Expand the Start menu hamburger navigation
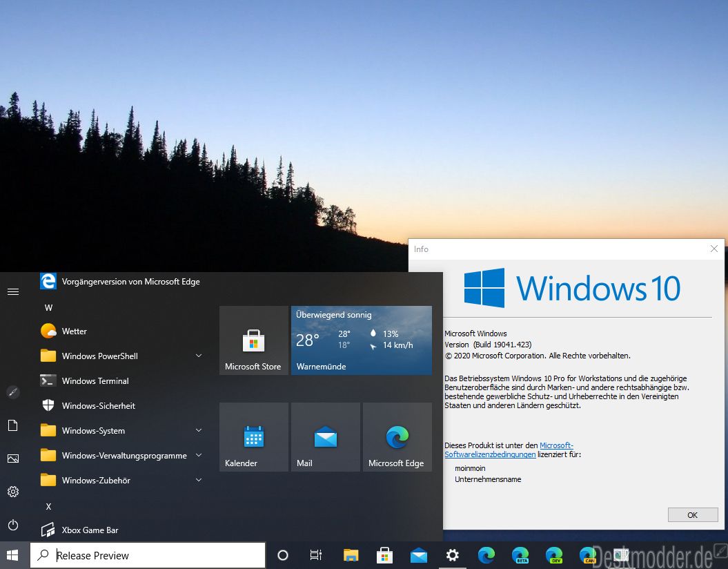The image size is (728, 569). point(13,291)
